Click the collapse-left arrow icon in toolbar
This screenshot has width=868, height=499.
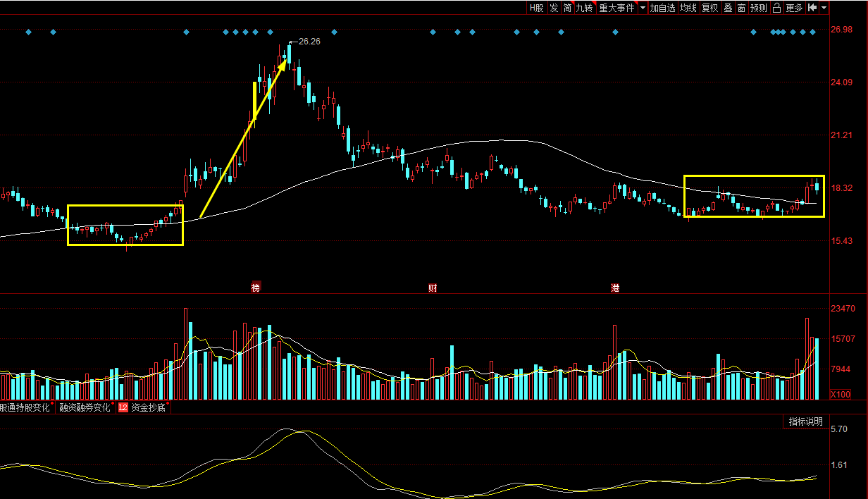812,8
